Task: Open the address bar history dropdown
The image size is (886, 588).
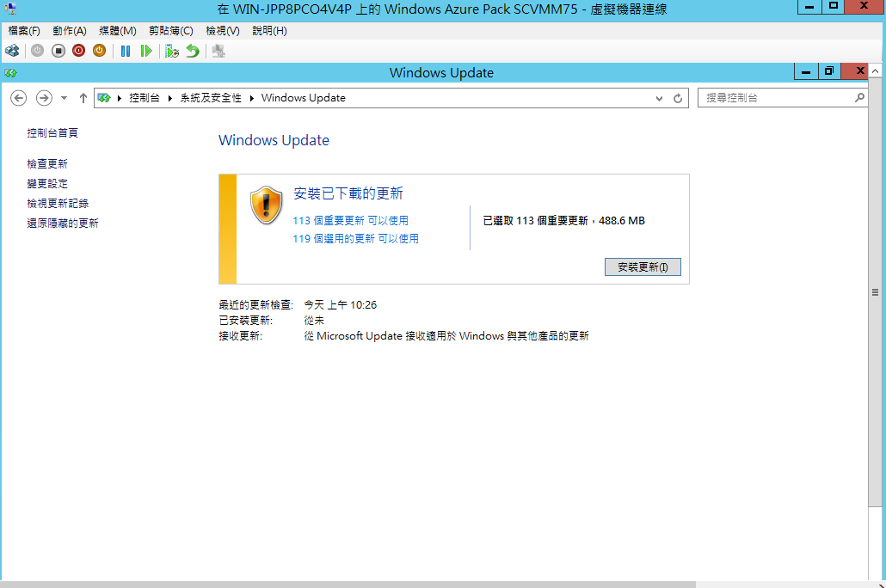Action: pos(659,98)
